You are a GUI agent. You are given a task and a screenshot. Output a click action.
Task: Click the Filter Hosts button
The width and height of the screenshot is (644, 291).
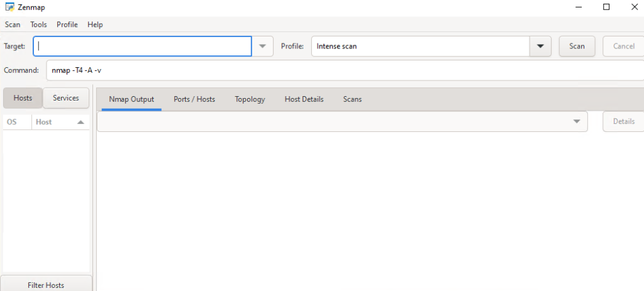click(x=46, y=285)
